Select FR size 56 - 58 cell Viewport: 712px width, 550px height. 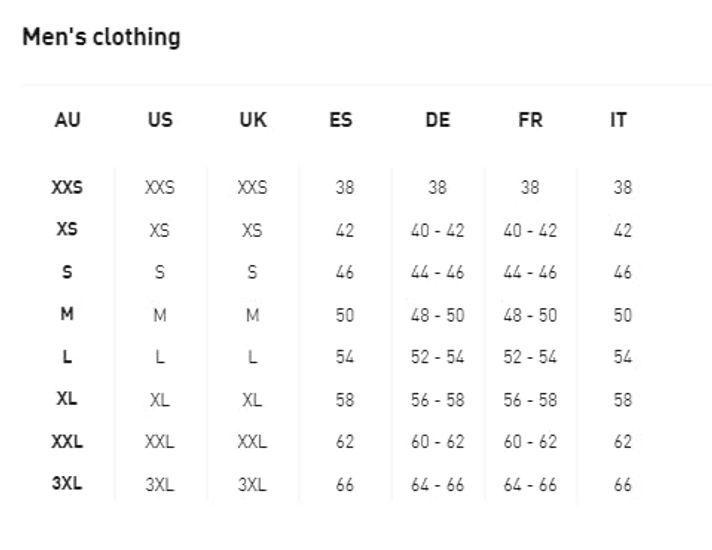click(x=530, y=400)
